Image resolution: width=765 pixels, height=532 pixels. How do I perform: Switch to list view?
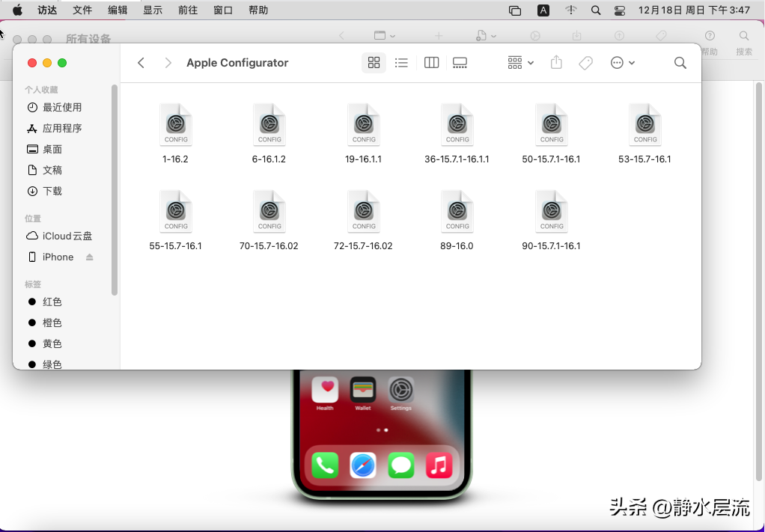tap(402, 63)
